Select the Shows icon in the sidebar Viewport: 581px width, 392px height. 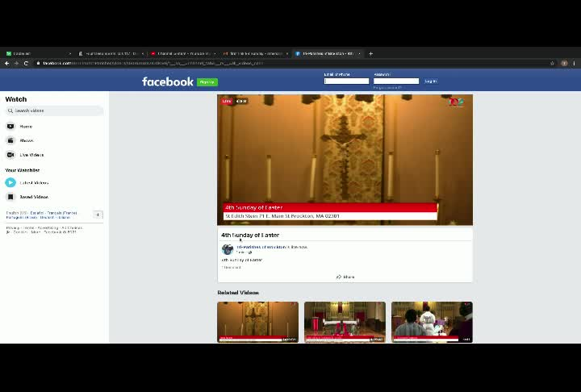[10, 140]
